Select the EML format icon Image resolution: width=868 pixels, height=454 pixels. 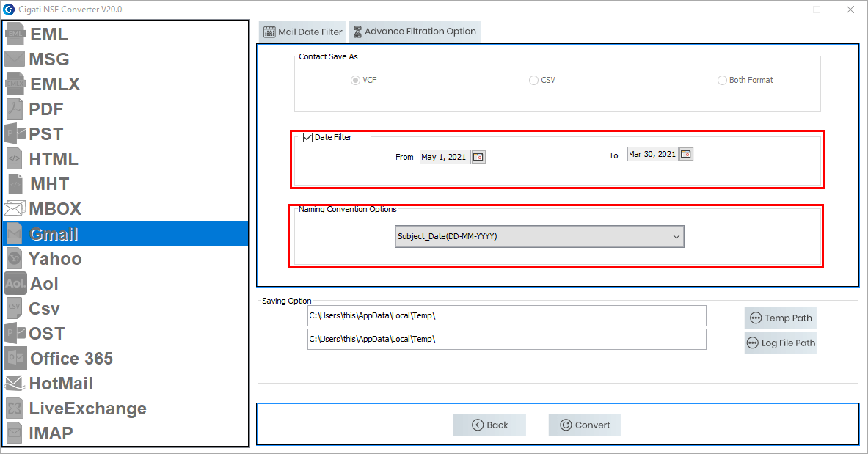(x=15, y=34)
